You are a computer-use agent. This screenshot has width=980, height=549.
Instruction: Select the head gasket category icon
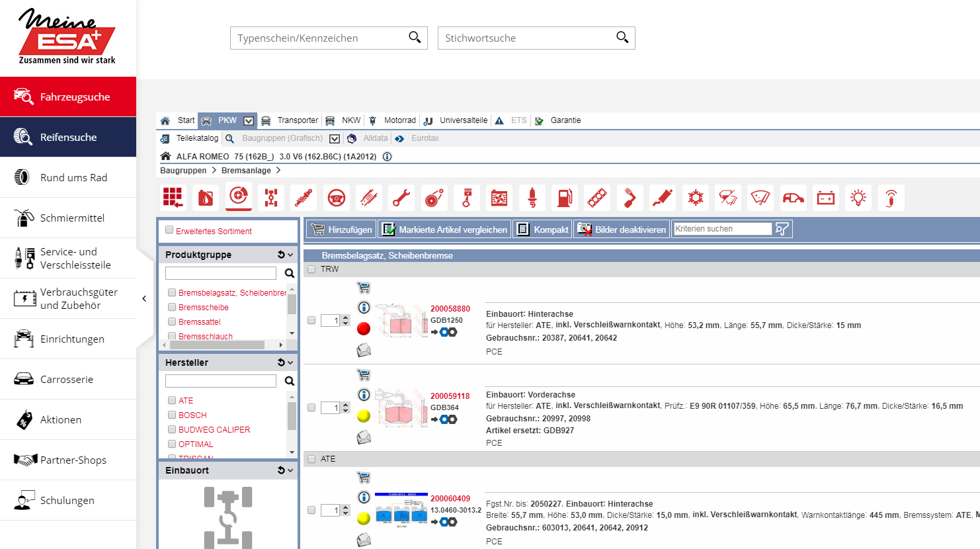pyautogui.click(x=597, y=198)
